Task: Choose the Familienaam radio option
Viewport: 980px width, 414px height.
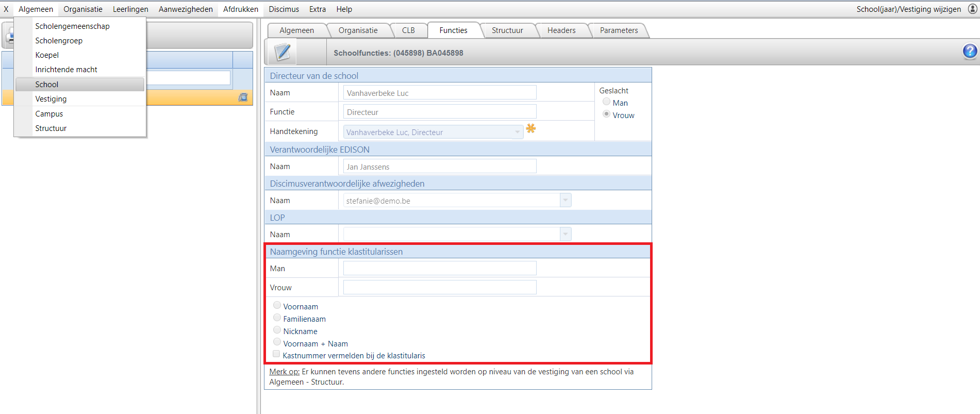Action: coord(277,318)
